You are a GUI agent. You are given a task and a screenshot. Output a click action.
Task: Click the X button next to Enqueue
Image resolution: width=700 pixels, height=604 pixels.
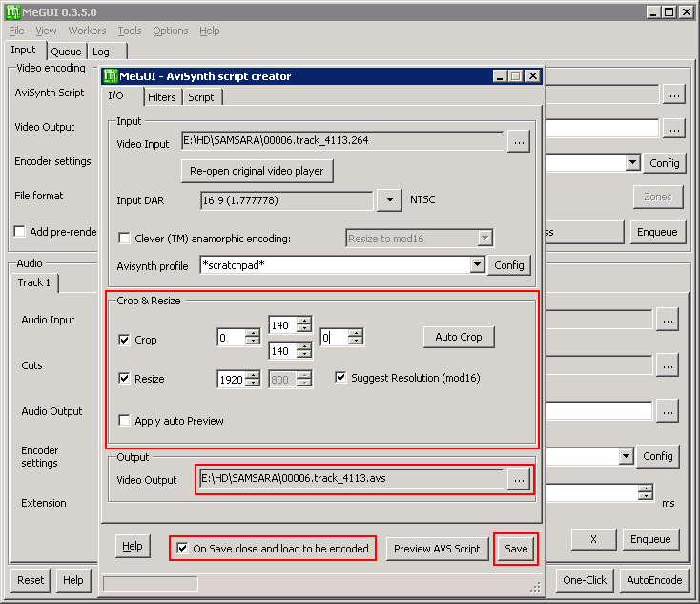click(x=593, y=539)
